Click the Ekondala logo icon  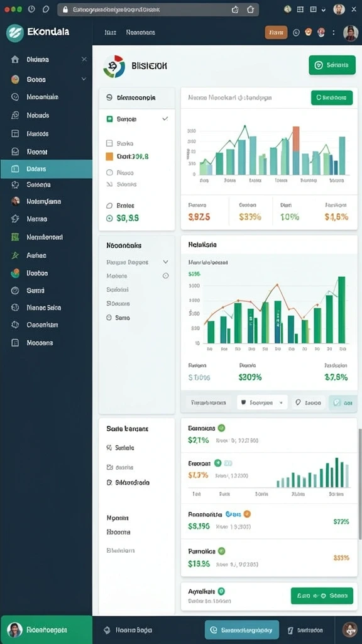point(15,33)
